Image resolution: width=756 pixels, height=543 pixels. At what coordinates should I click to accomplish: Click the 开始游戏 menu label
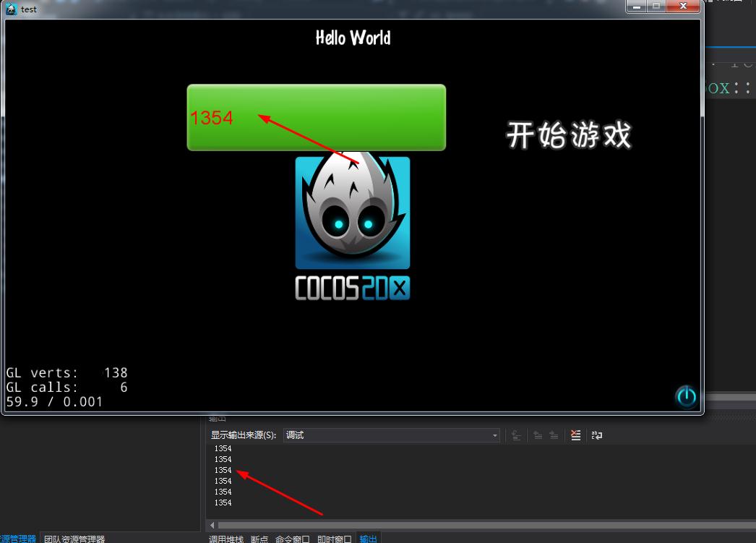(x=569, y=134)
